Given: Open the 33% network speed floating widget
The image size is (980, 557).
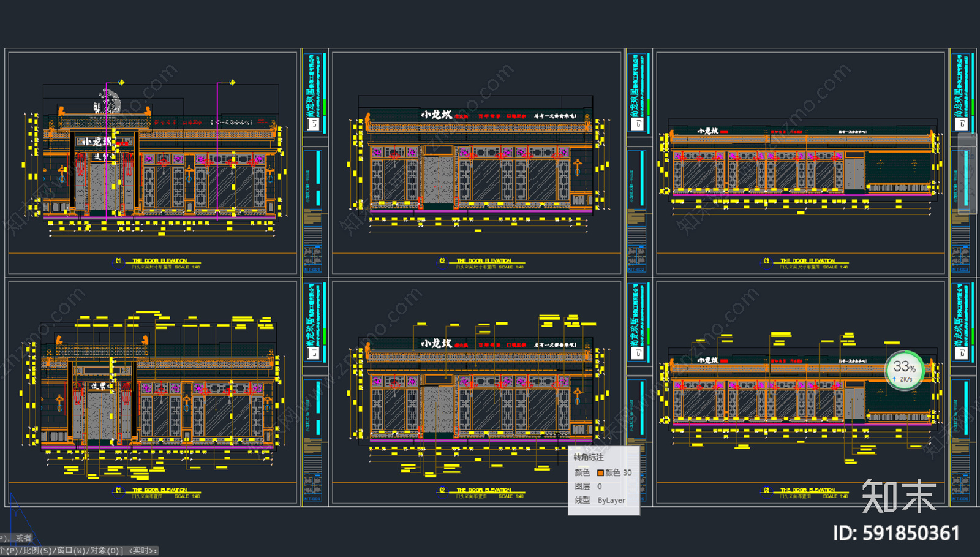Looking at the screenshot, I should pos(905,369).
